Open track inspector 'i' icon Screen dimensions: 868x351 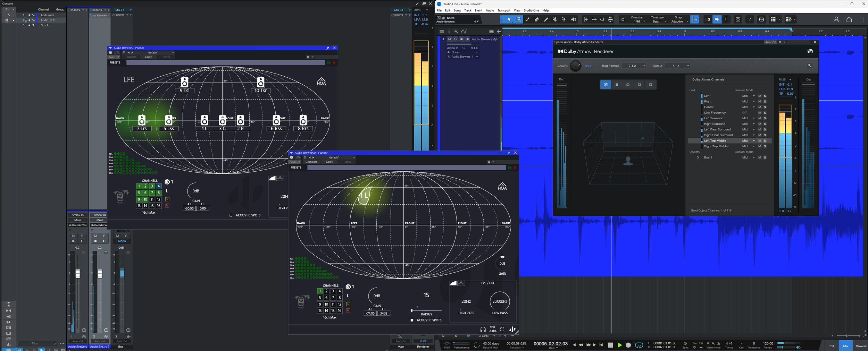coord(449,32)
